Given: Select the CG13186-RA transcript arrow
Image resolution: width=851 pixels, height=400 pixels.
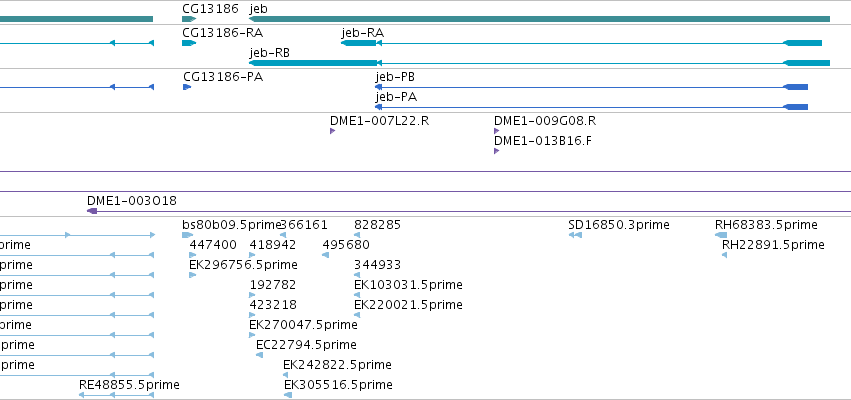Looking at the screenshot, I should tap(189, 43).
